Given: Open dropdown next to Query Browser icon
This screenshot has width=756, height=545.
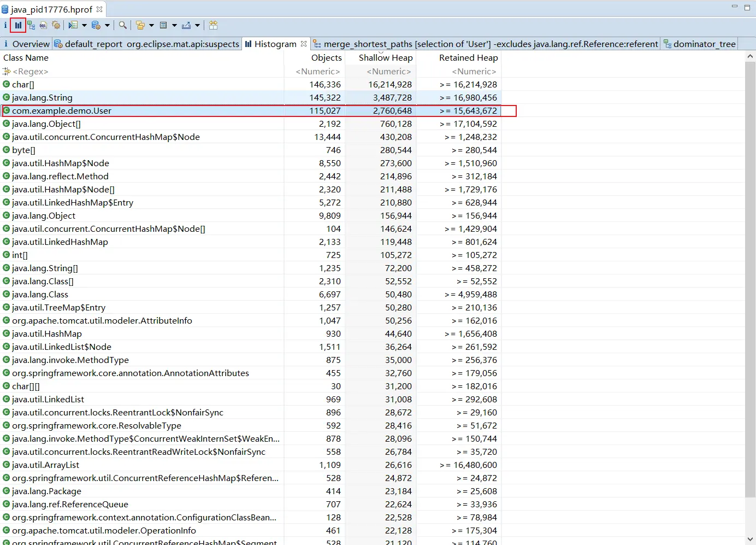Looking at the screenshot, I should pos(107,25).
